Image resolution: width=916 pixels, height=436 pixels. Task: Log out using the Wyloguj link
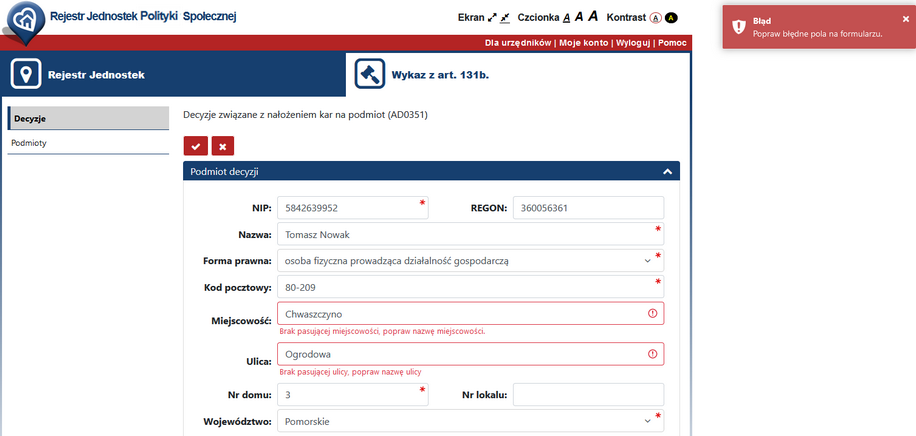pos(633,43)
